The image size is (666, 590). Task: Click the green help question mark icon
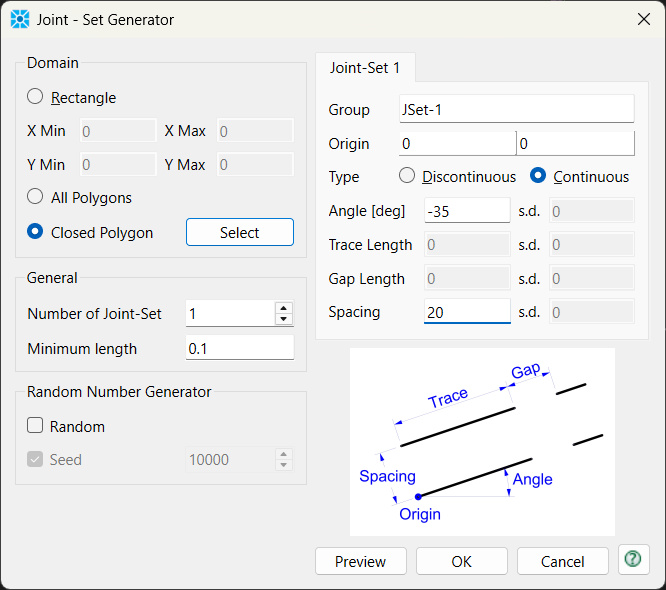[x=634, y=559]
